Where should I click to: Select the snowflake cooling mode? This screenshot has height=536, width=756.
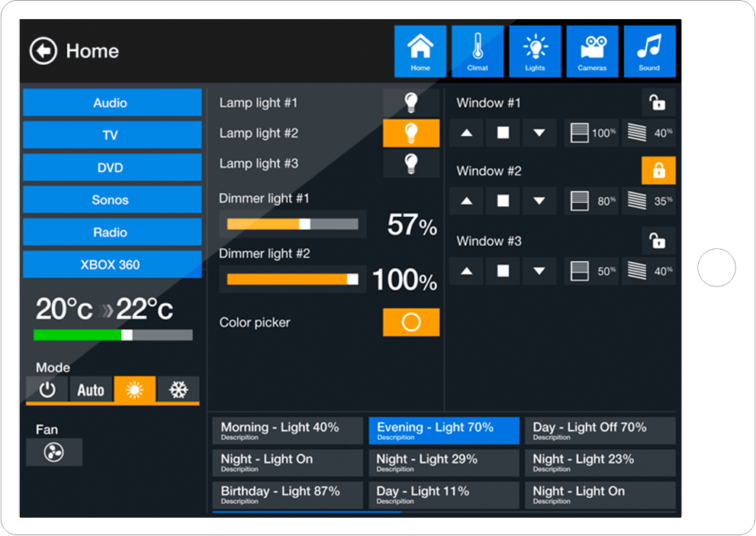179,389
